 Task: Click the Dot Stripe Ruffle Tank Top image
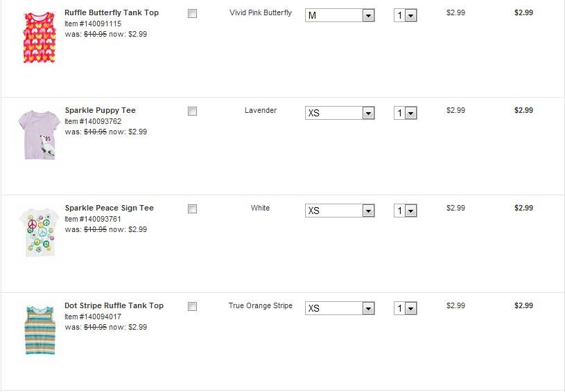[37, 330]
